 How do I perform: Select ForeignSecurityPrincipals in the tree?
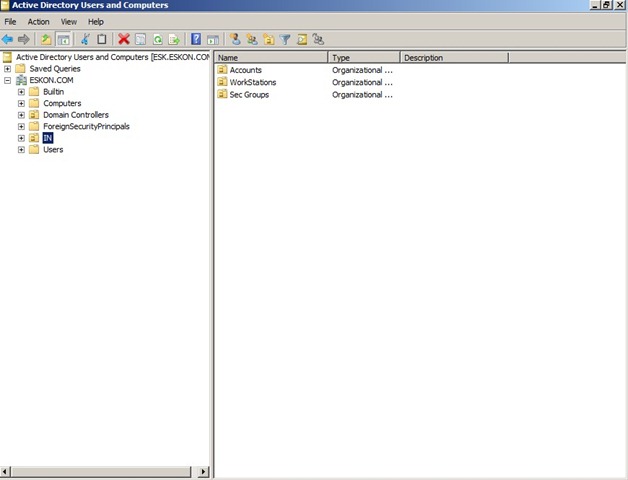click(x=86, y=127)
